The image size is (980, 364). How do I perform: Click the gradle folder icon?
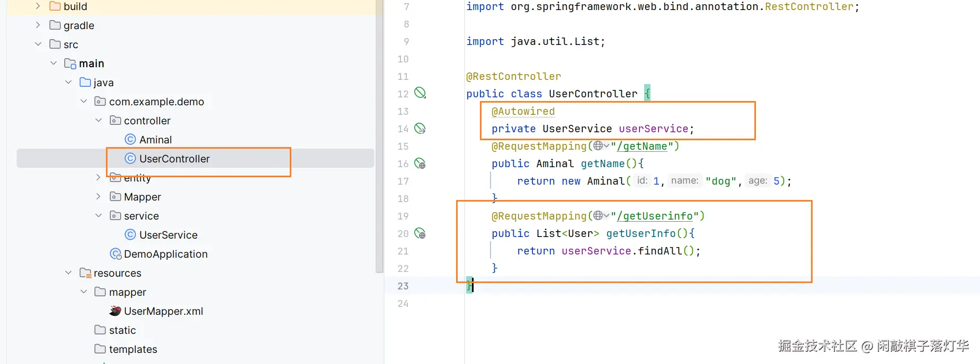pyautogui.click(x=55, y=25)
